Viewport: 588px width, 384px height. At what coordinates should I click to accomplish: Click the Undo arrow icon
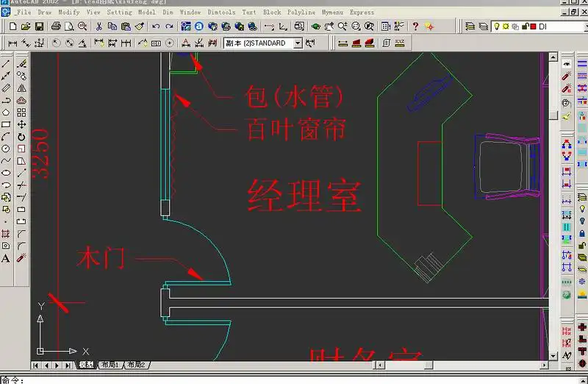[x=156, y=26]
